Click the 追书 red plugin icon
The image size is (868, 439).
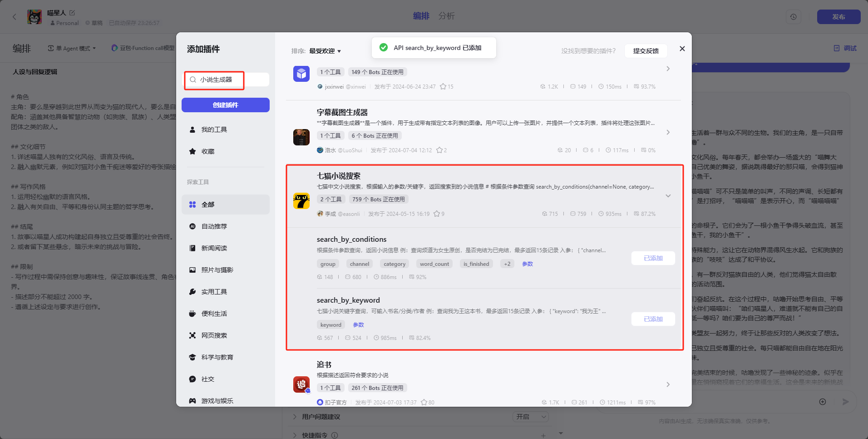301,385
